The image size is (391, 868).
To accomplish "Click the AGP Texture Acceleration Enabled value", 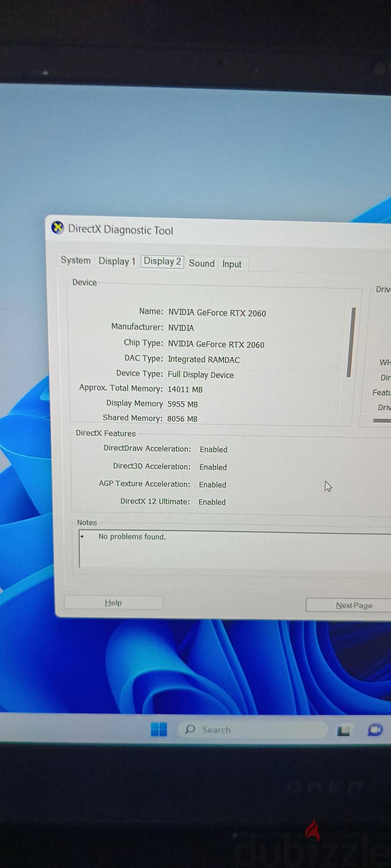I will point(213,485).
